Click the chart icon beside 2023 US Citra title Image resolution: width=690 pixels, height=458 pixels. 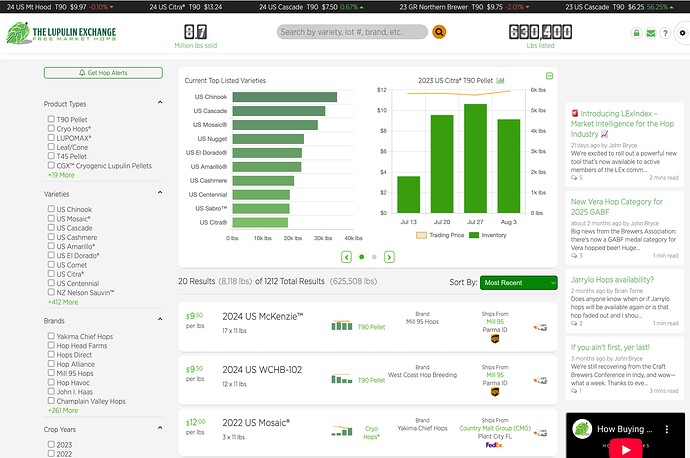[500, 81]
